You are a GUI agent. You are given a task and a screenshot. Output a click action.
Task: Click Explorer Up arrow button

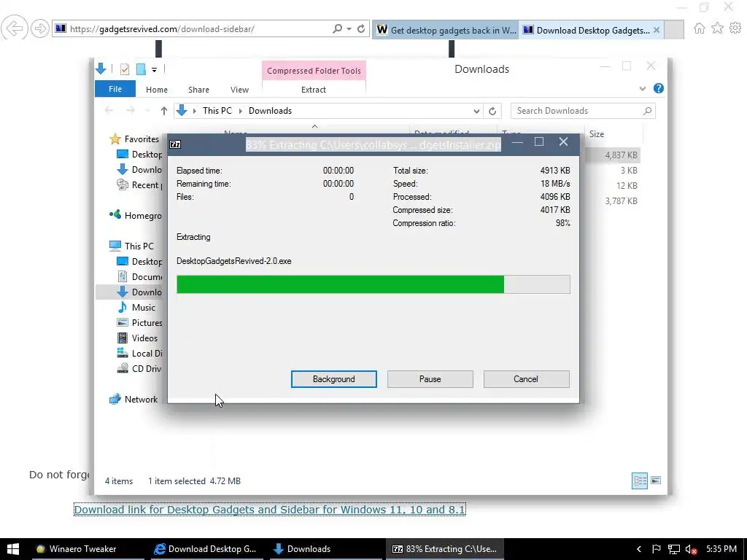164,111
